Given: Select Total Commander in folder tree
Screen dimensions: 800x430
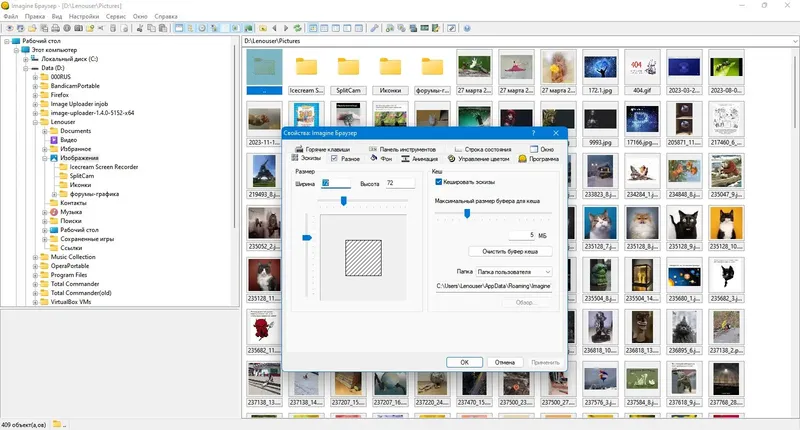Looking at the screenshot, I should pos(75,284).
